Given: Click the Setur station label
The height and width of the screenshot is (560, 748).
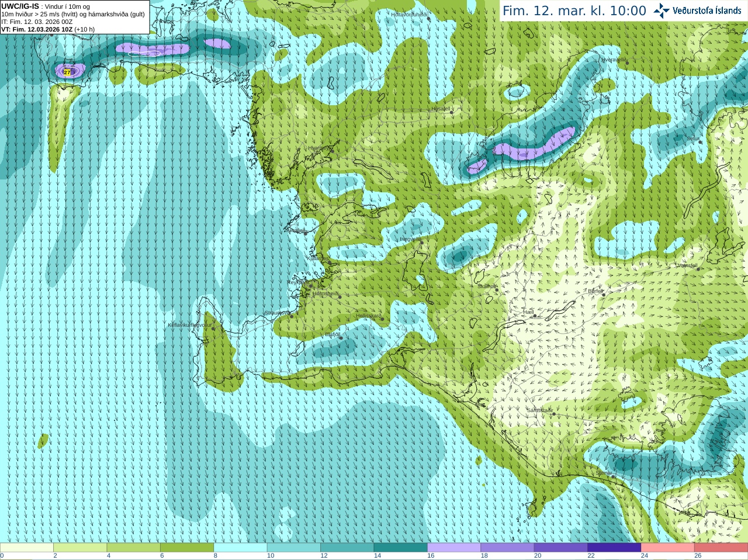Looking at the screenshot, I should (693, 139).
